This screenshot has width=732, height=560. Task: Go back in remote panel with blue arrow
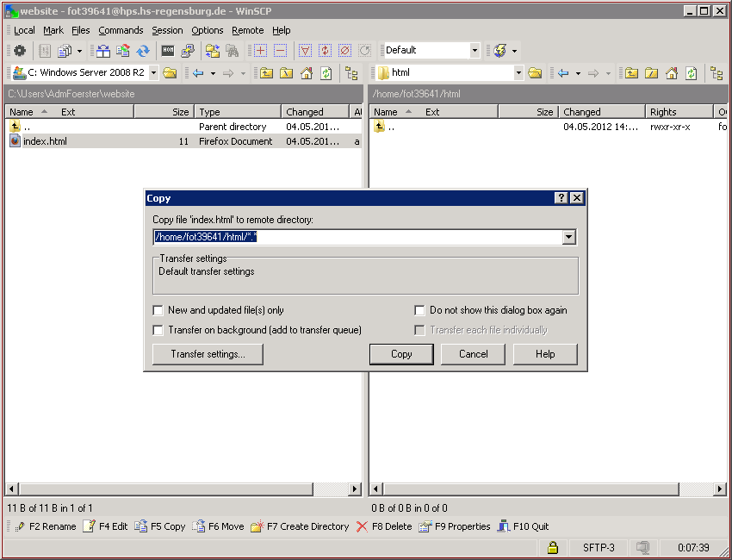click(563, 73)
